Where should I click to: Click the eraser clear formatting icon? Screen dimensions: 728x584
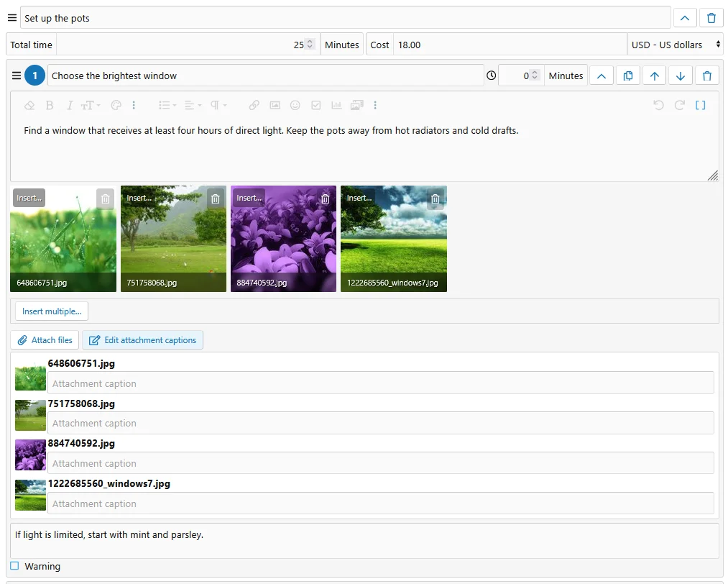point(29,106)
